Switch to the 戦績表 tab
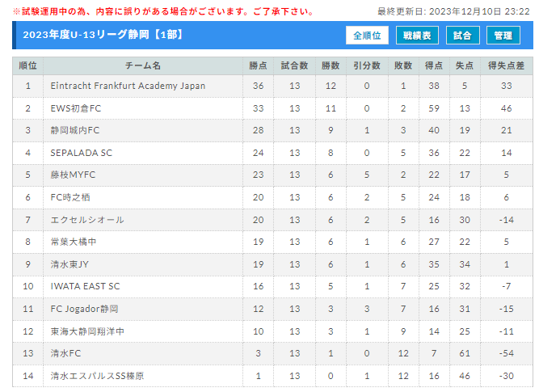 [417, 36]
